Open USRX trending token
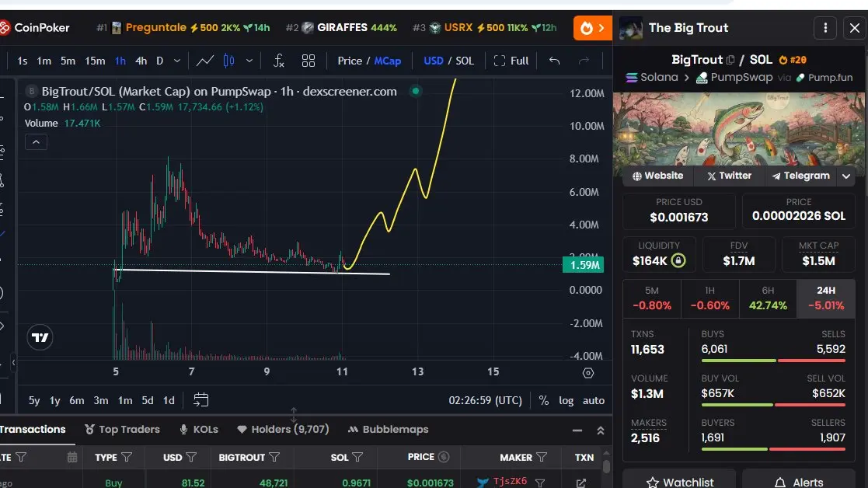The width and height of the screenshot is (868, 488). [484, 28]
